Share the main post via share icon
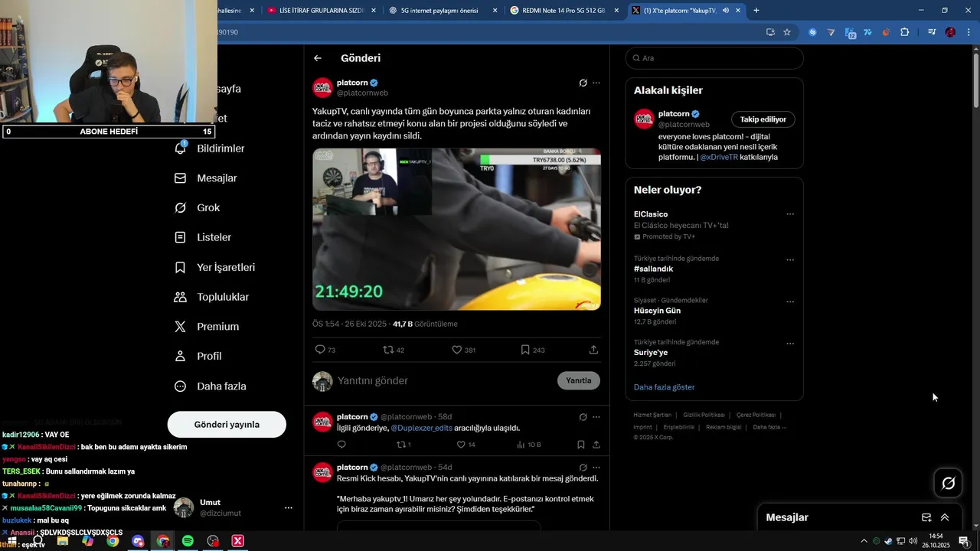Image resolution: width=980 pixels, height=551 pixels. tap(593, 350)
